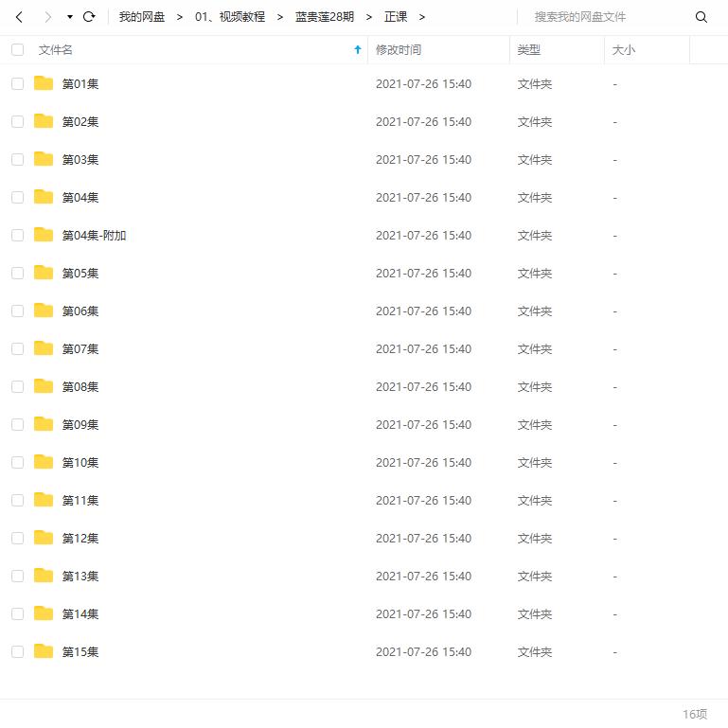Select the 第10集 folder name
728x728 pixels.
[80, 463]
